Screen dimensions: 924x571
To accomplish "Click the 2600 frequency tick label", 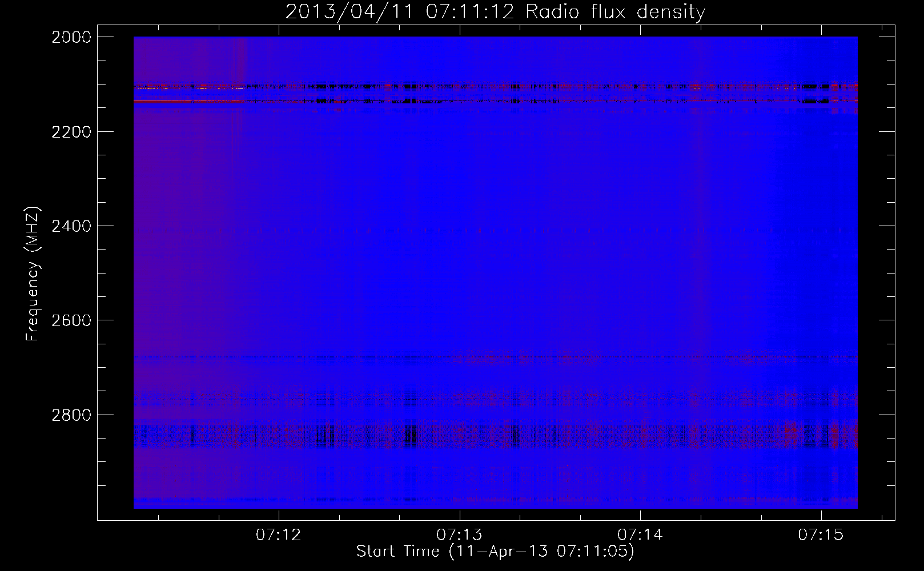I will tap(71, 320).
